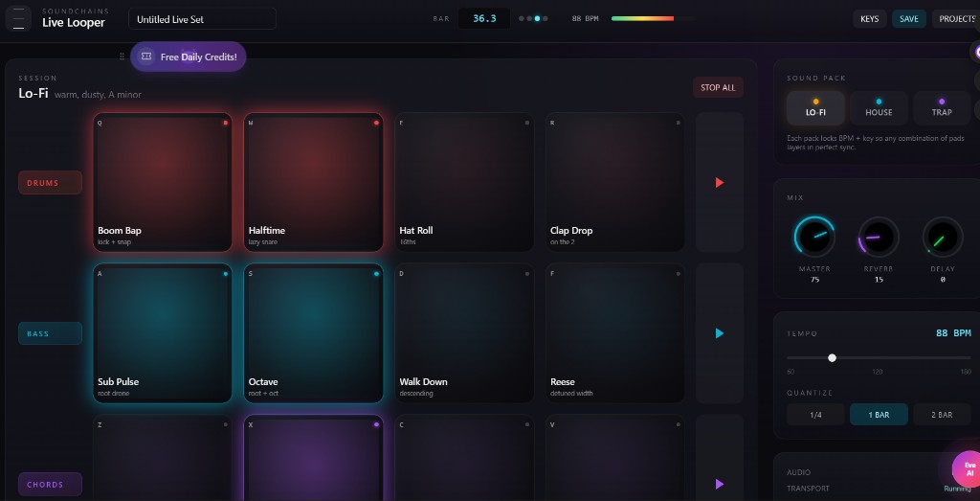
Task: Toggle the Octave bass pad
Action: click(313, 333)
